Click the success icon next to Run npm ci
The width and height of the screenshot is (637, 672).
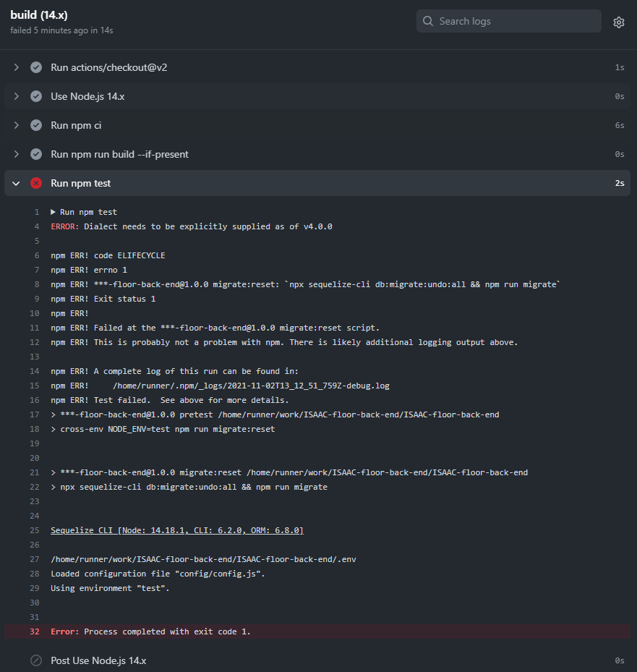(36, 124)
